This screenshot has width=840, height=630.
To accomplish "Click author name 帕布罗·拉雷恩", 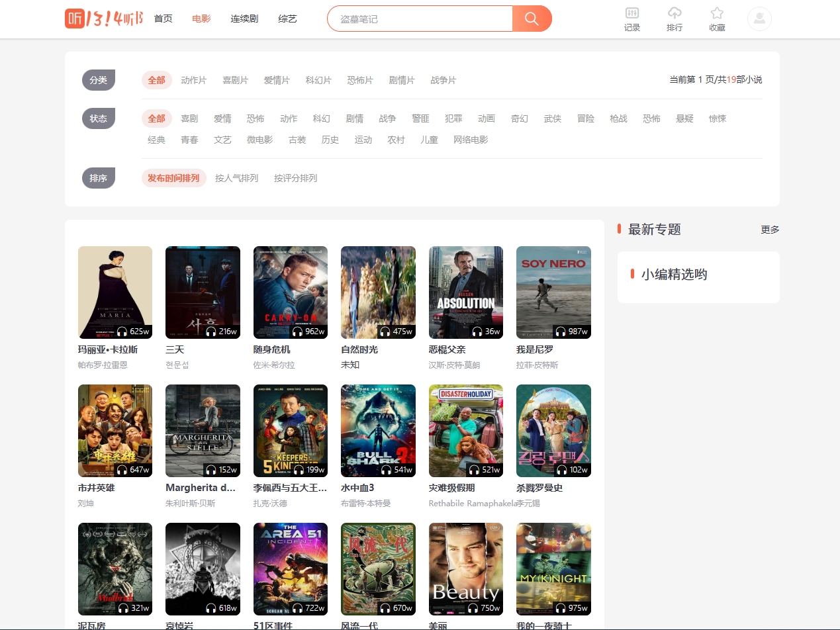I will pyautogui.click(x=103, y=365).
